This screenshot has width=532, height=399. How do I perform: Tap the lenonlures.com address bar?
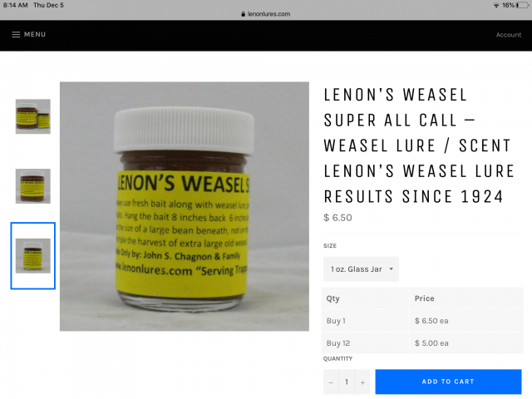pos(266,14)
